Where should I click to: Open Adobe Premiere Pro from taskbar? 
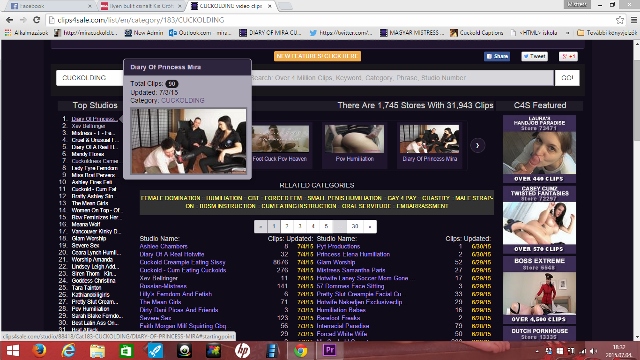point(329,351)
